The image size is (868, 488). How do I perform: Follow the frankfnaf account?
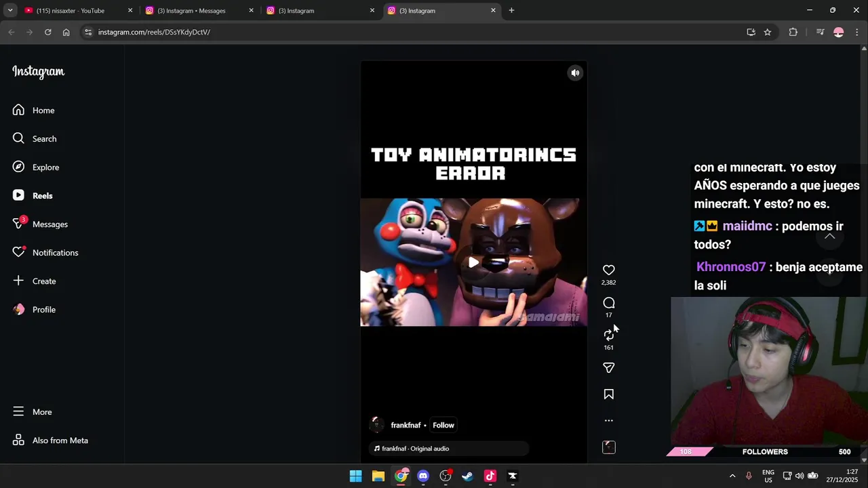[443, 426]
